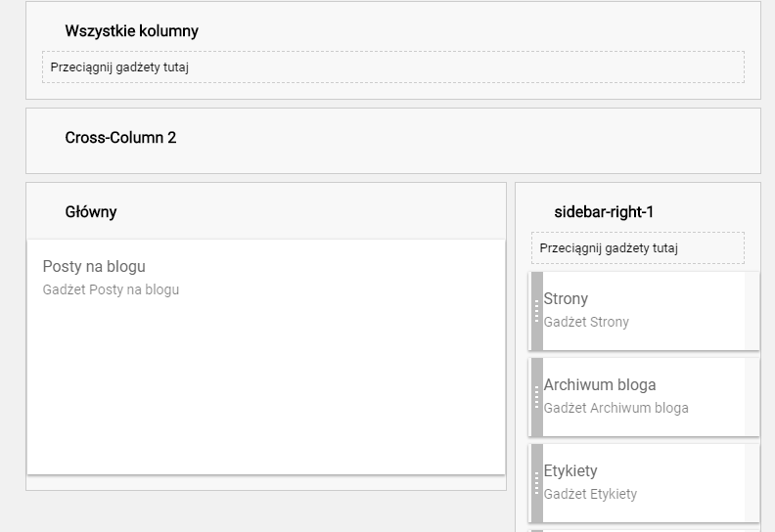The width and height of the screenshot is (775, 532).
Task: Select the sidebar-right-1 section heading
Action: (x=604, y=212)
